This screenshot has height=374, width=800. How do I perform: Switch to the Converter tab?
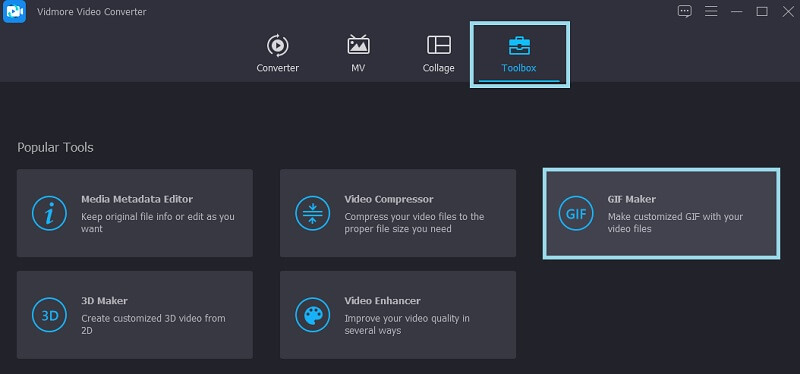278,53
